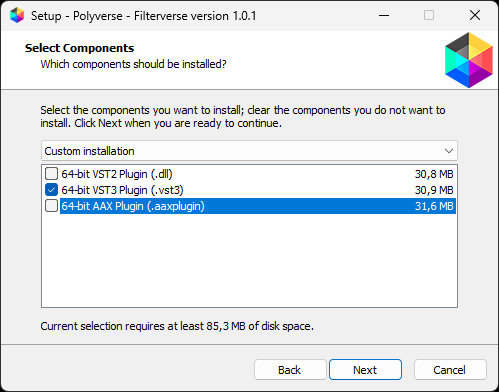Close the setup window
The width and height of the screenshot is (499, 392).
(475, 15)
